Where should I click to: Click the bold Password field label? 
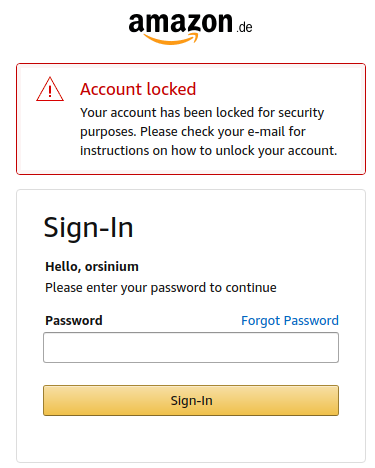pyautogui.click(x=74, y=321)
